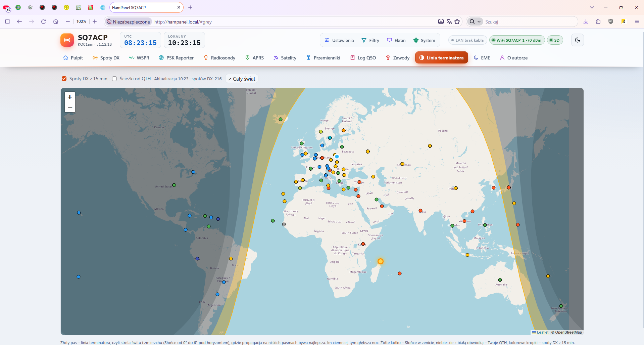644x345 pixels.
Task: Toggle dark mode moon icon
Action: click(x=577, y=40)
